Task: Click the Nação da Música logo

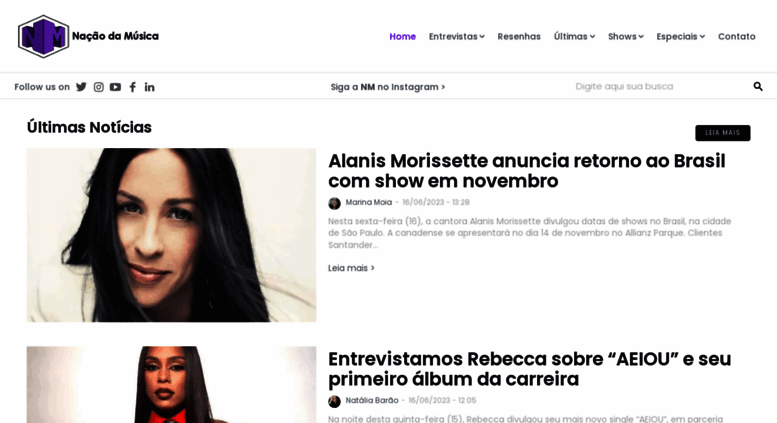Action: (89, 36)
